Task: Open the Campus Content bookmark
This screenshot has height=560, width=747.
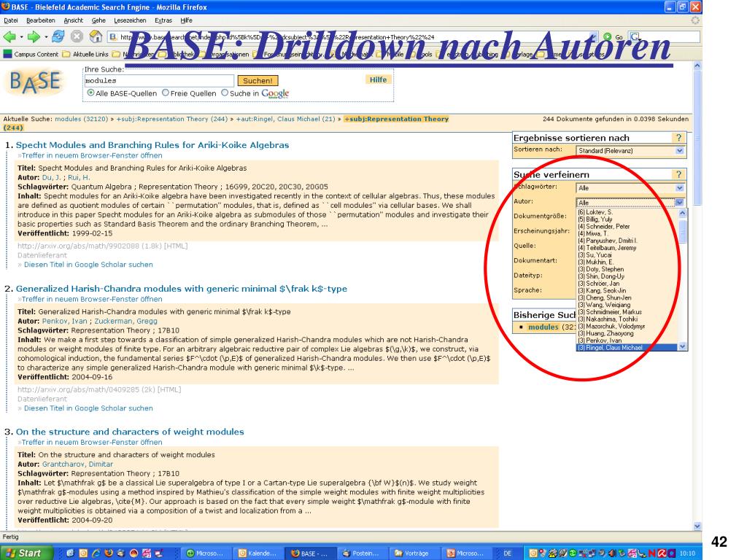Action: coord(31,54)
